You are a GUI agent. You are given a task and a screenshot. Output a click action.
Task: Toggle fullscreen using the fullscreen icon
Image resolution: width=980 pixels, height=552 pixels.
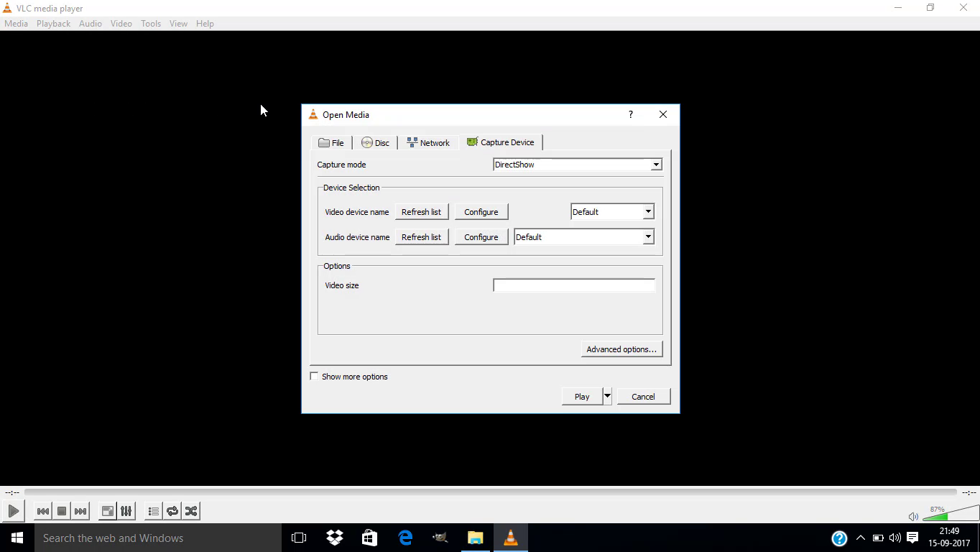(x=106, y=511)
